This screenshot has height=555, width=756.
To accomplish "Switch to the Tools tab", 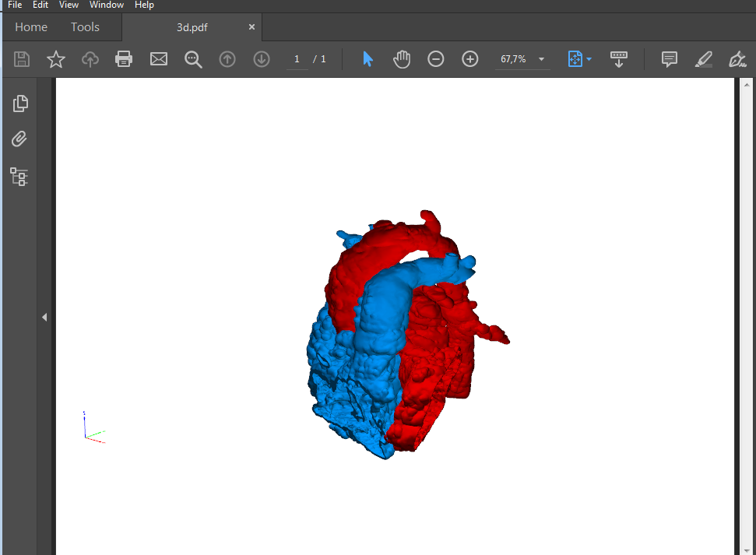I will click(x=86, y=27).
